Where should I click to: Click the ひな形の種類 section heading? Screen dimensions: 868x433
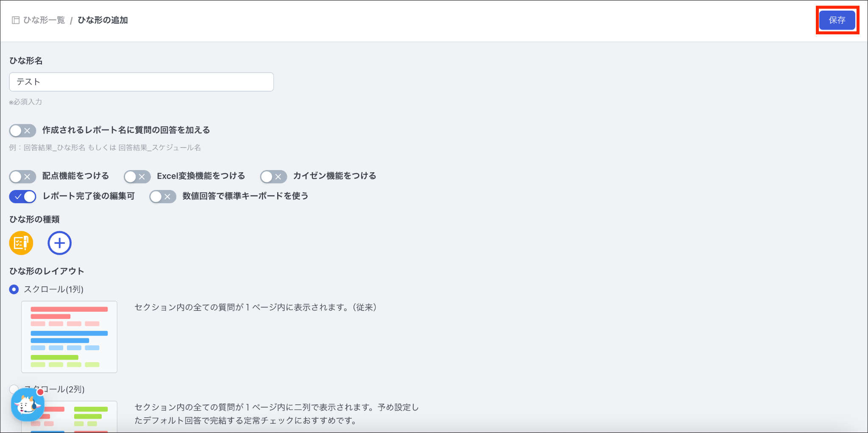[35, 219]
